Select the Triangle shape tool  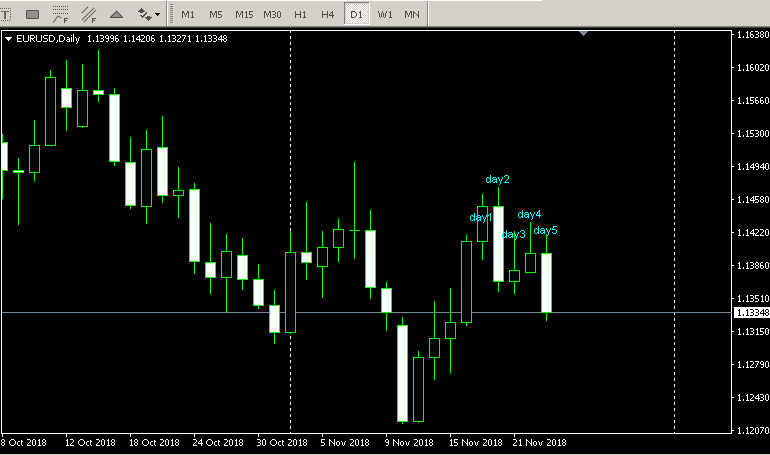116,15
